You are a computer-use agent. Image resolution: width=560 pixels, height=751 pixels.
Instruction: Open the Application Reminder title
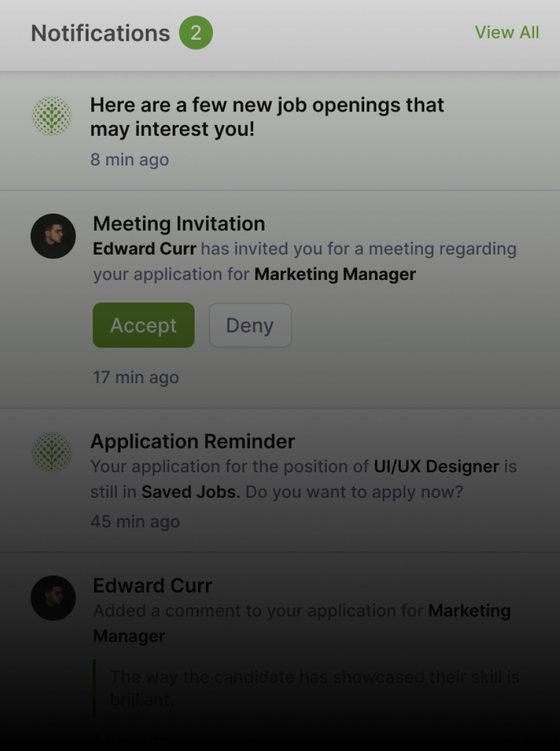pyautogui.click(x=193, y=441)
